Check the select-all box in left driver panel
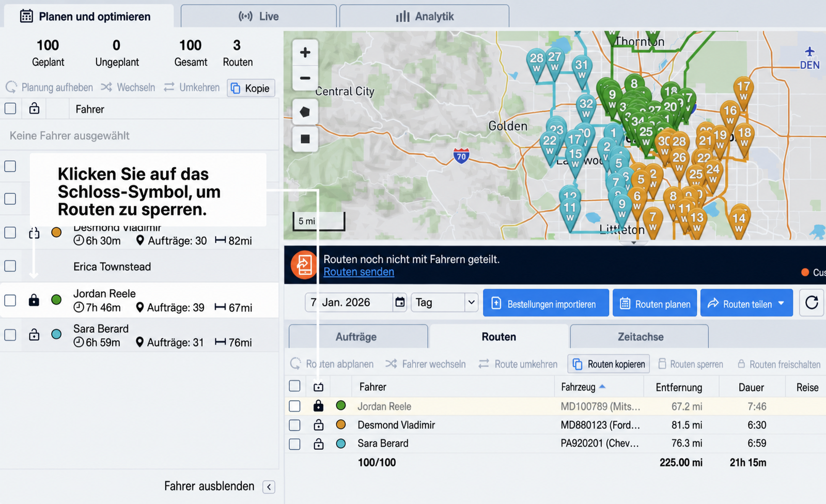The image size is (826, 504). [x=10, y=108]
